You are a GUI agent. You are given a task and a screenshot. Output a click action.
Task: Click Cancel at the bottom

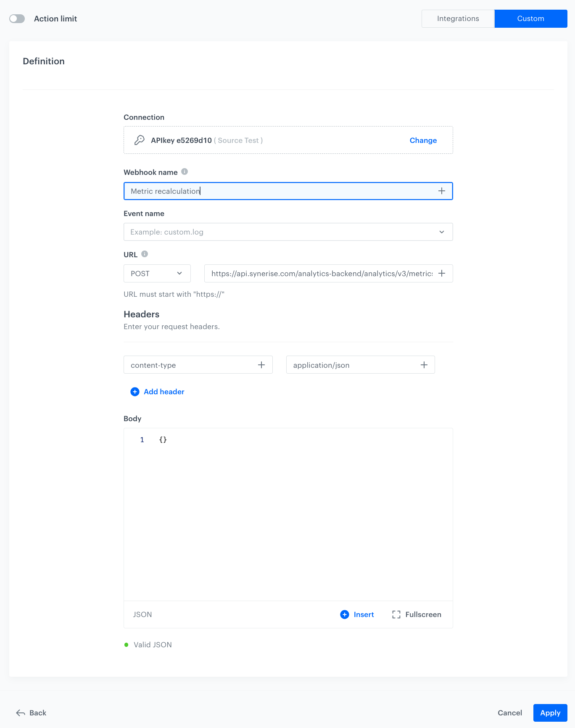509,713
